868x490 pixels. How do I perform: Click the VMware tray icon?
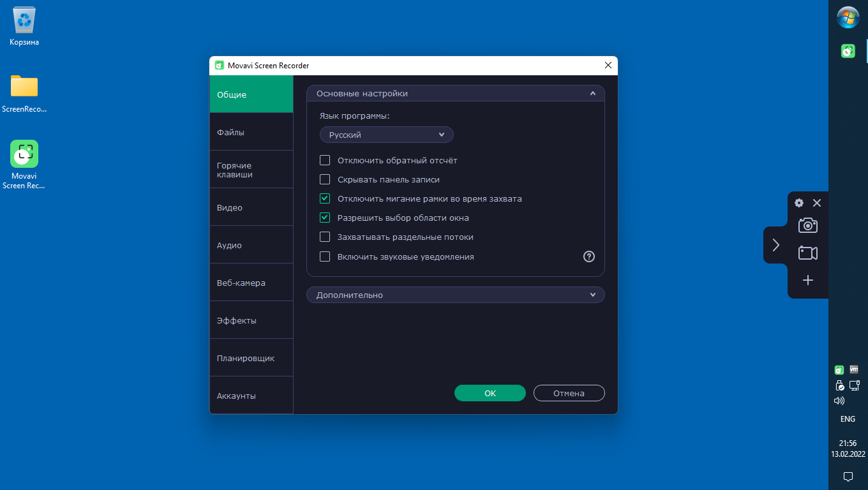(x=854, y=369)
